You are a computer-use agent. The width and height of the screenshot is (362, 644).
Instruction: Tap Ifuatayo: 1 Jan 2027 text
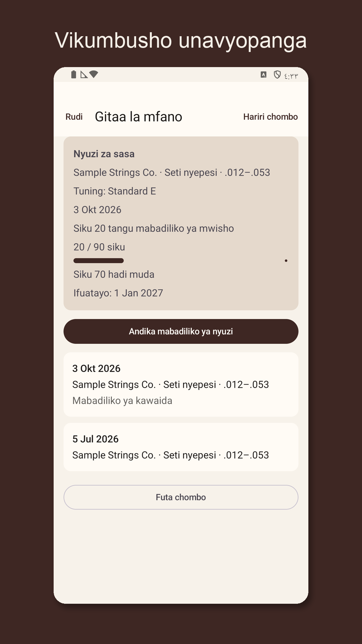point(118,293)
